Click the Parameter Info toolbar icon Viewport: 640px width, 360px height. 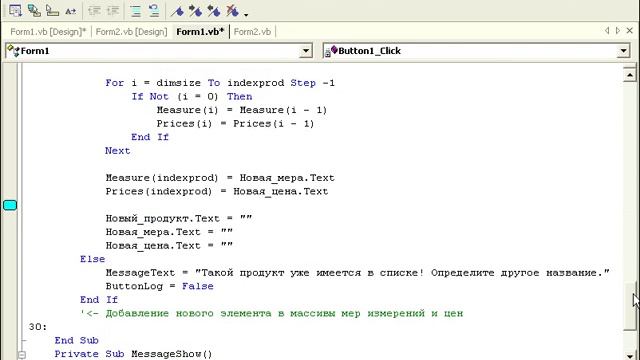click(x=34, y=11)
